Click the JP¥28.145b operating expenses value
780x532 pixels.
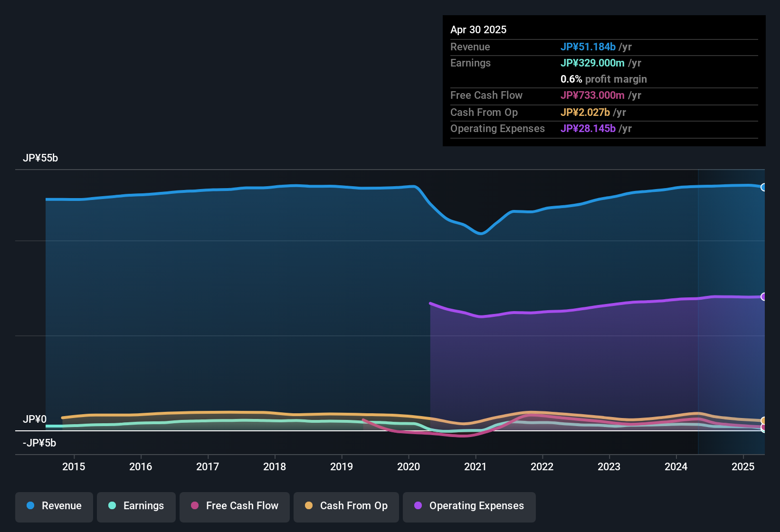(588, 128)
